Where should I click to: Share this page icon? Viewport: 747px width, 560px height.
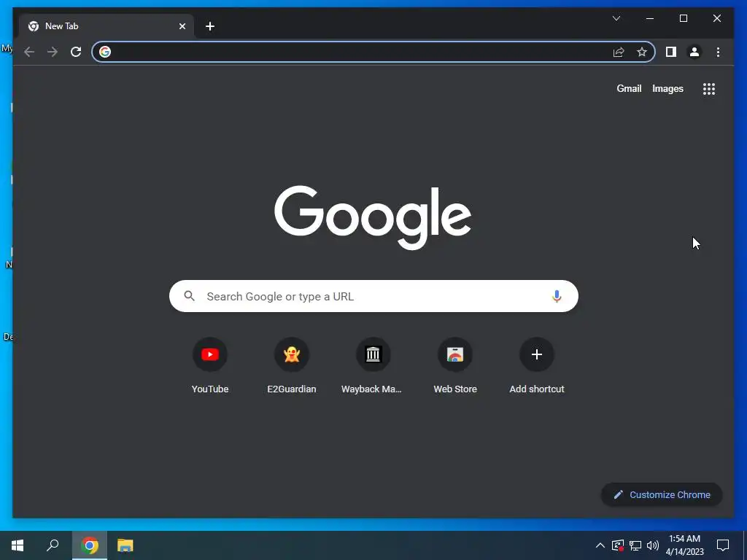(619, 52)
